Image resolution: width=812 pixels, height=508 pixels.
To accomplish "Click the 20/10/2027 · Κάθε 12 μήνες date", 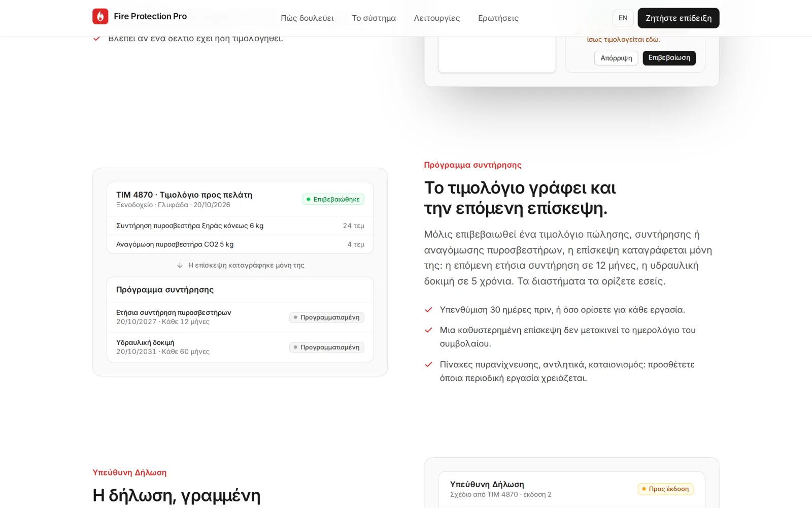I will [x=163, y=322].
